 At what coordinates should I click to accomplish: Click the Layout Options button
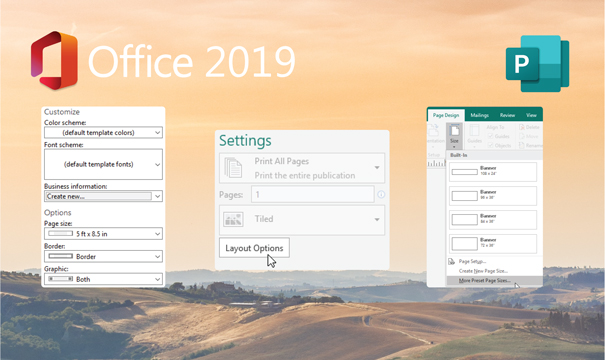(x=254, y=248)
